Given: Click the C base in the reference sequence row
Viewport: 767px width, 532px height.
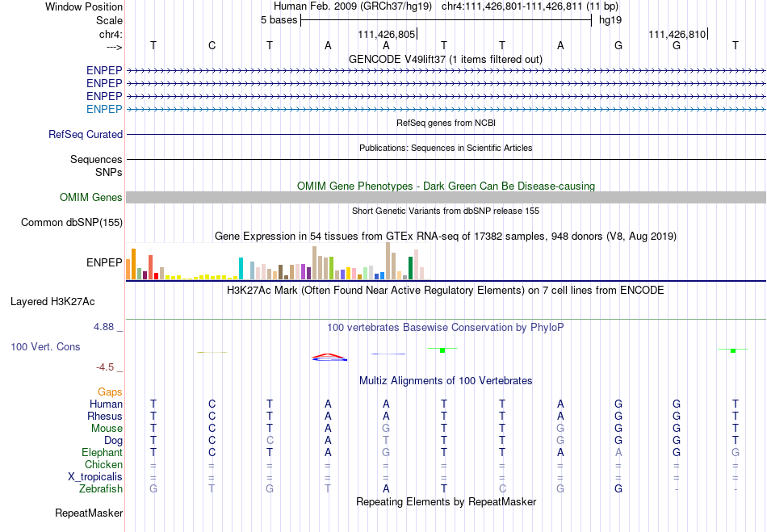Looking at the screenshot, I should (212, 45).
